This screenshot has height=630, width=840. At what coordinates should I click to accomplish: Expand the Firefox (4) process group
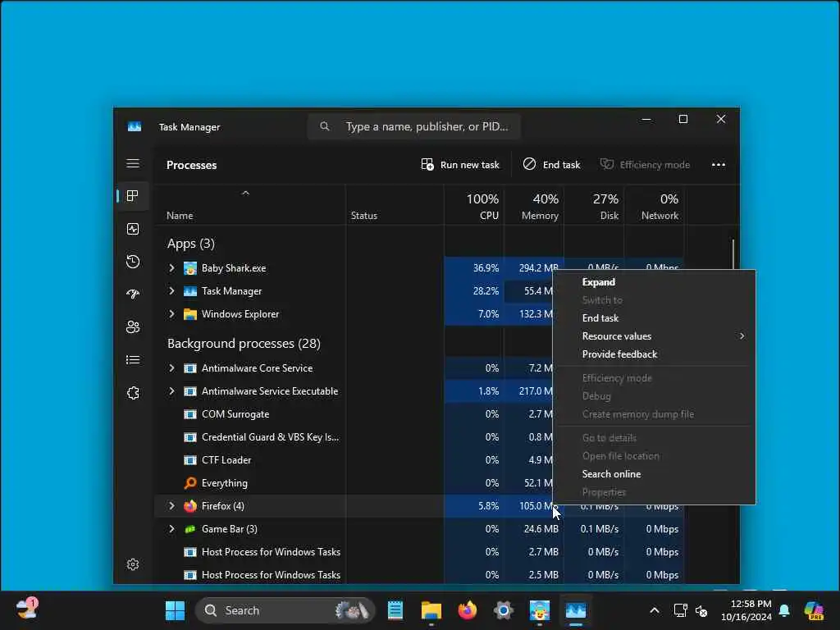(x=171, y=505)
